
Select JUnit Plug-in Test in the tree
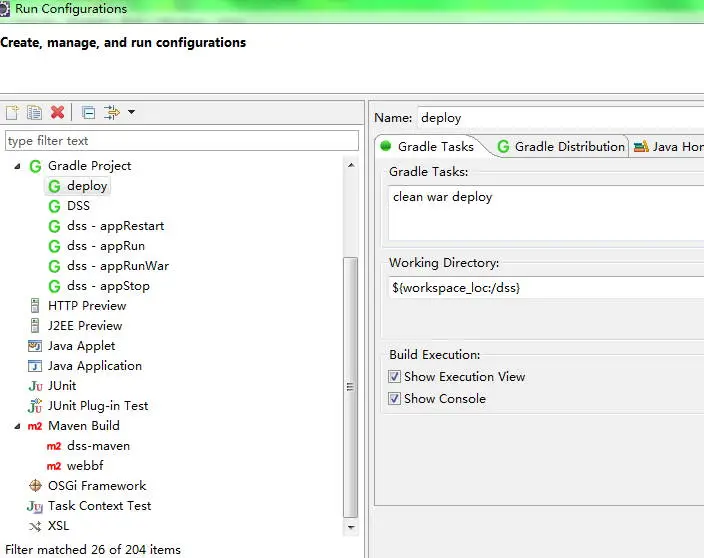coord(98,406)
